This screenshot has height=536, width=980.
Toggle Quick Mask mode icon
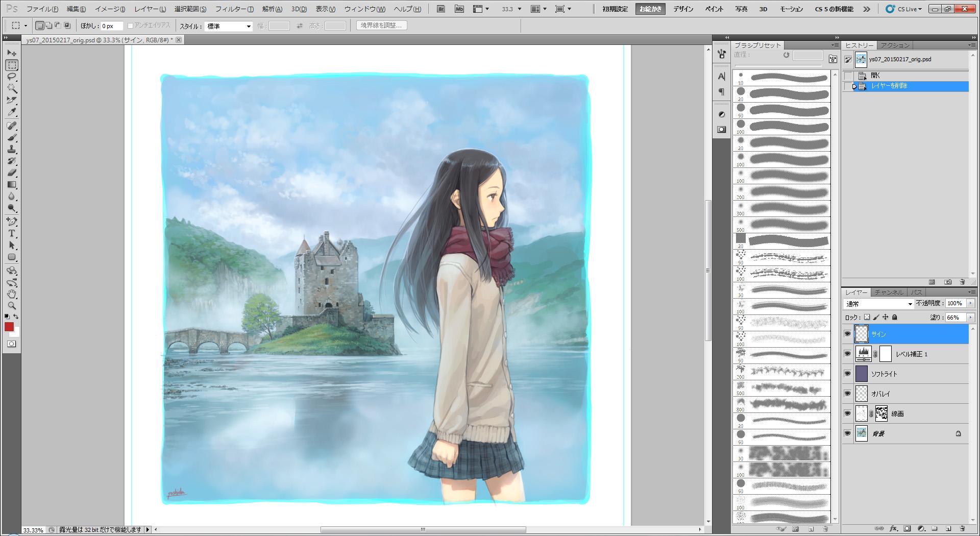[x=12, y=344]
